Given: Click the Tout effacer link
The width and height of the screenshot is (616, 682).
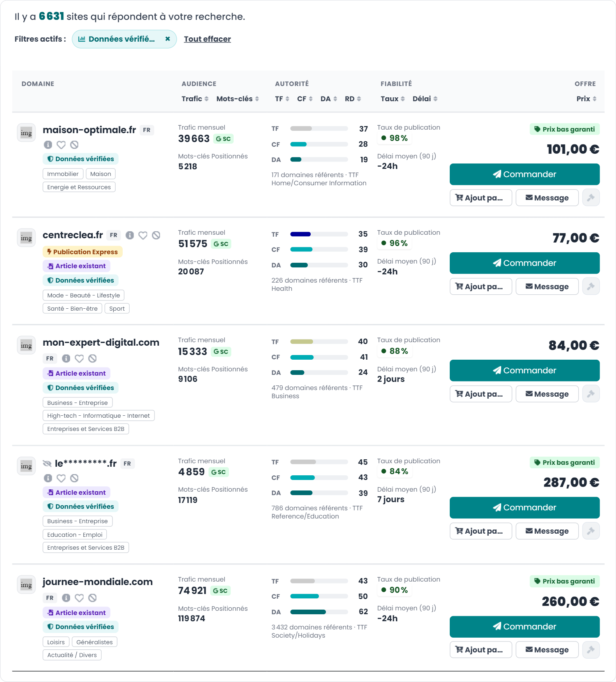Looking at the screenshot, I should 207,39.
